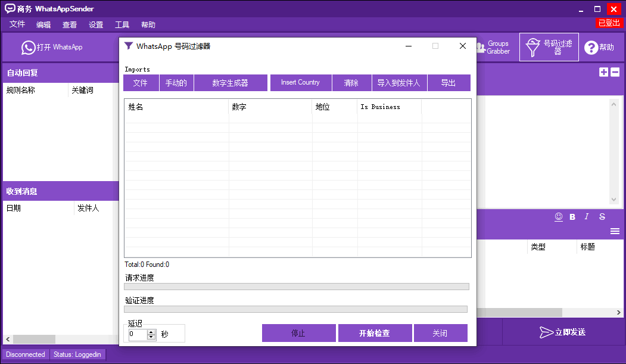626x364 pixels.
Task: Open the hamburger menu icon
Action: [x=615, y=231]
